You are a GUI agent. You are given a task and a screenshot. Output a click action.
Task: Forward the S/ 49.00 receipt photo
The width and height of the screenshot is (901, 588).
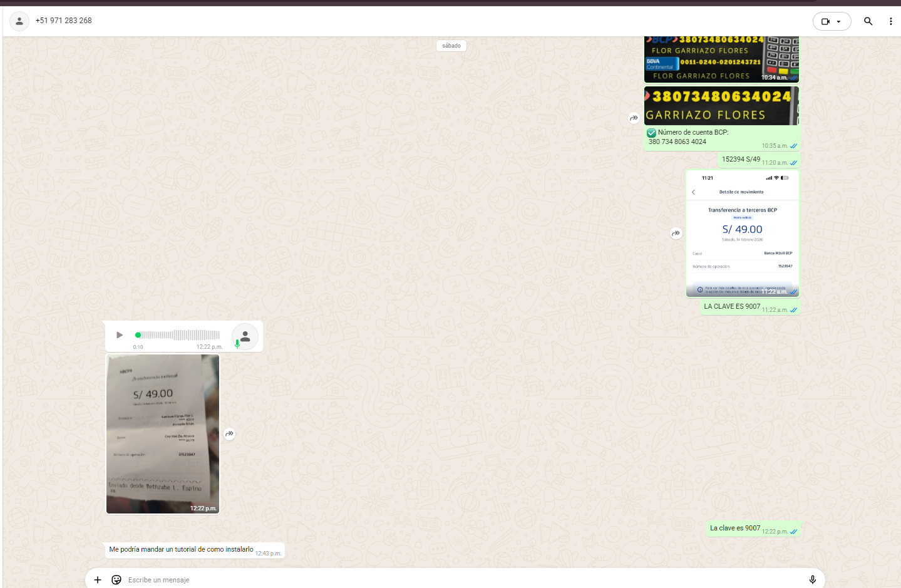[x=230, y=434]
